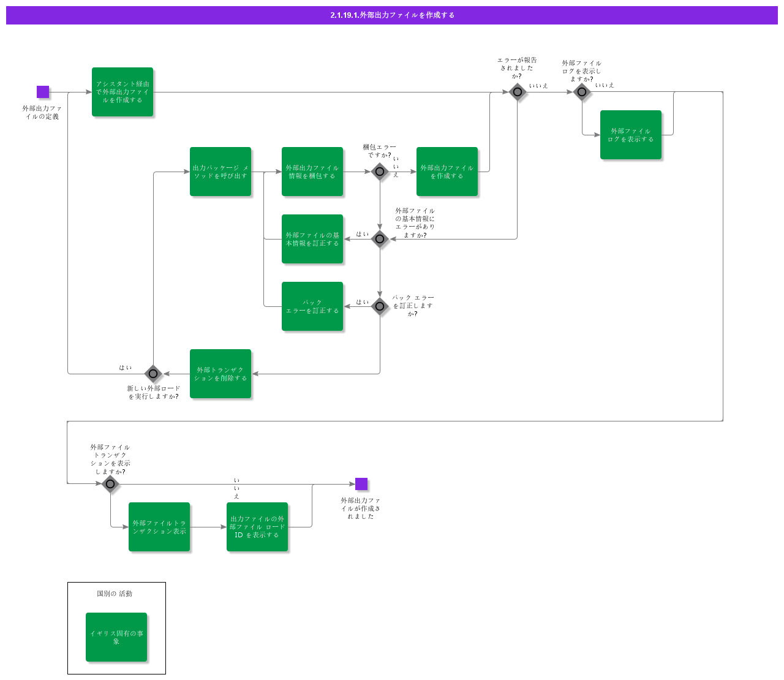This screenshot has height=680, width=784.
Task: Open activity 出力パッケージ メソッドを呼び出す
Action: [221, 172]
